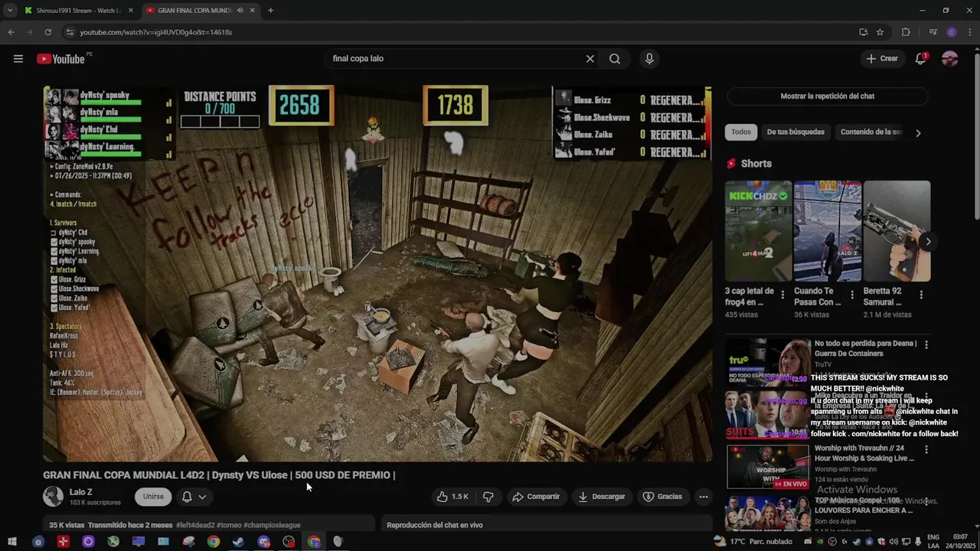This screenshot has width=980, height=551.
Task: View site information icon in address bar
Action: click(70, 32)
